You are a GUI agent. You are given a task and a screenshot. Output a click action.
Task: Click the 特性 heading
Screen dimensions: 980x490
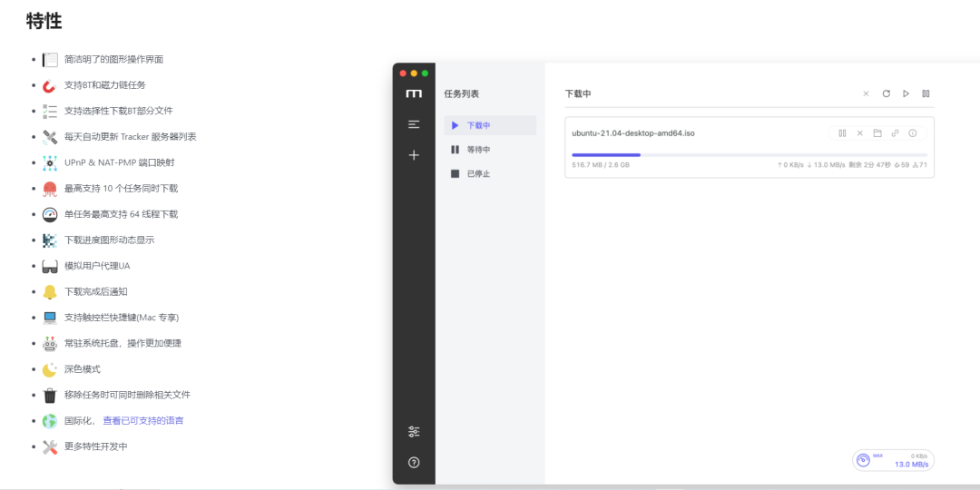click(44, 21)
